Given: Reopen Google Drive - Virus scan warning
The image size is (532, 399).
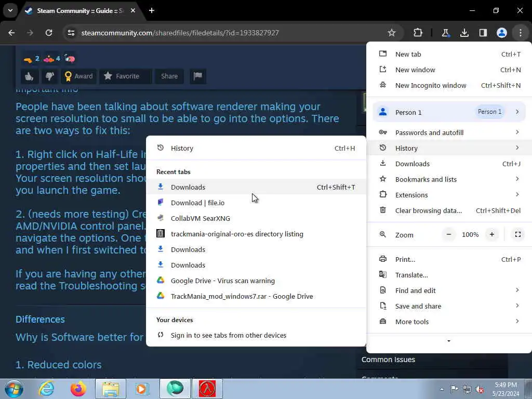Looking at the screenshot, I should pyautogui.click(x=256, y=281).
